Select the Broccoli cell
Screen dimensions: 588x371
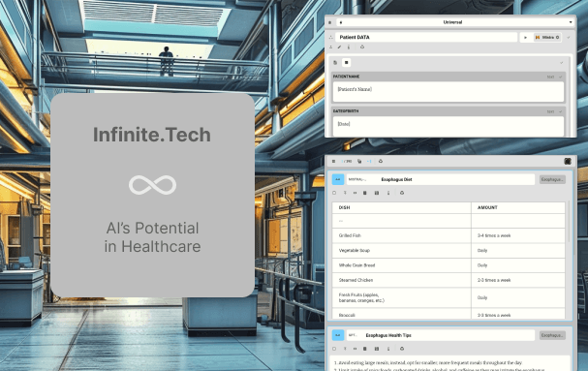(x=402, y=315)
